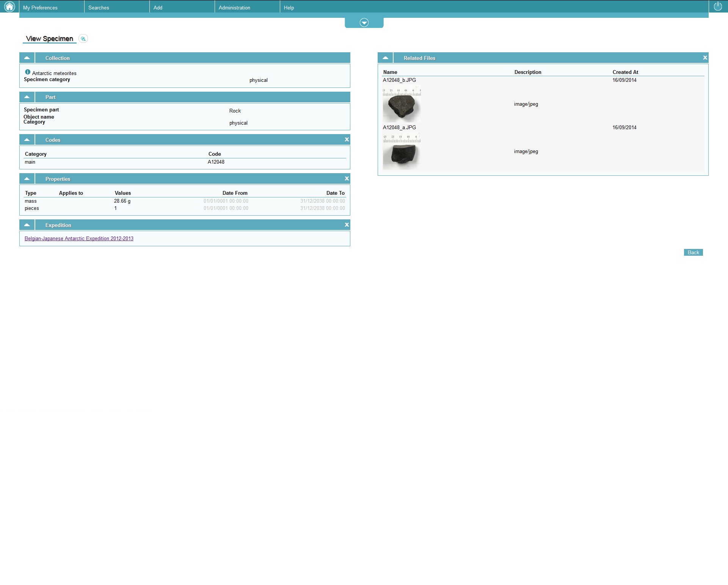Collapse the Codes panel arrow
Screen dimensions: 728x585
pyautogui.click(x=27, y=140)
